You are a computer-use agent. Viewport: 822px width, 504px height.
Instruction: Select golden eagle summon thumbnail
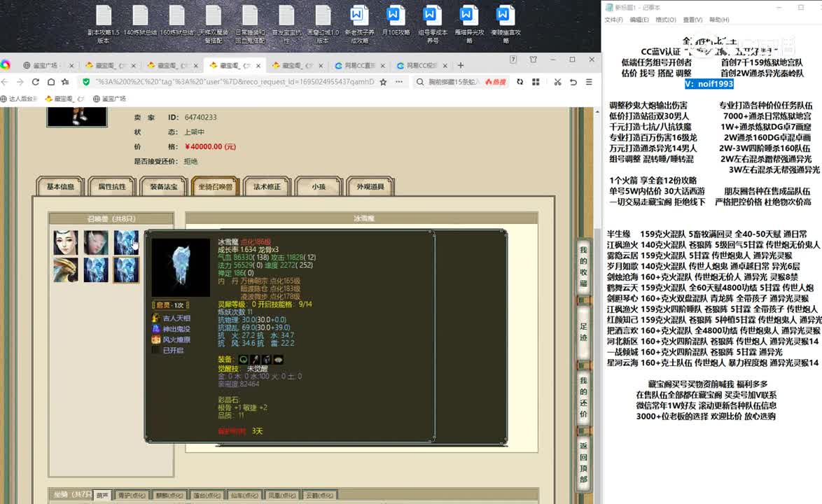click(x=66, y=269)
